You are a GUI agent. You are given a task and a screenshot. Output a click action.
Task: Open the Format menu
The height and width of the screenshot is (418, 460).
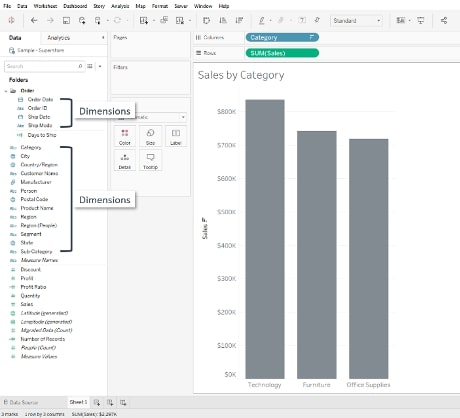[160, 6]
